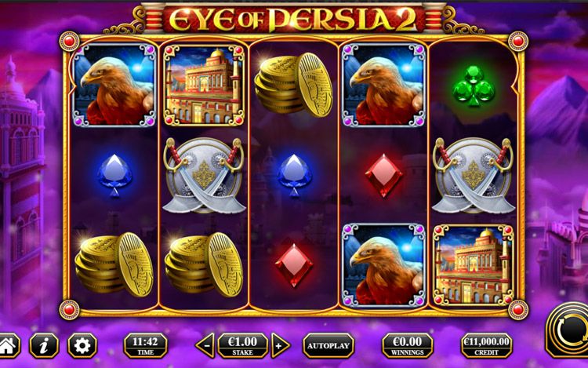Click the red diamond on reel four
The height and width of the screenshot is (368, 588).
click(383, 175)
